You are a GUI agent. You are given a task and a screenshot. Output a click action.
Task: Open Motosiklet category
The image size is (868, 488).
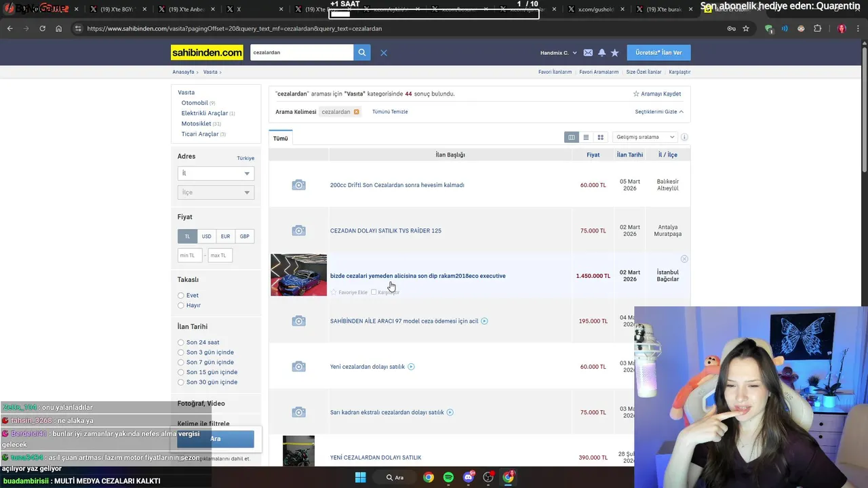pos(196,124)
